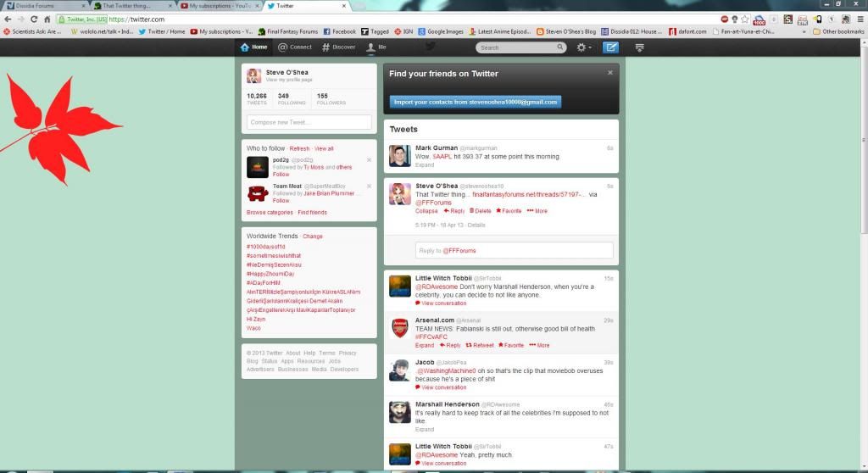This screenshot has width=868, height=473.
Task: Open the Steven O'Shea's Blog bookmark
Action: (x=565, y=31)
